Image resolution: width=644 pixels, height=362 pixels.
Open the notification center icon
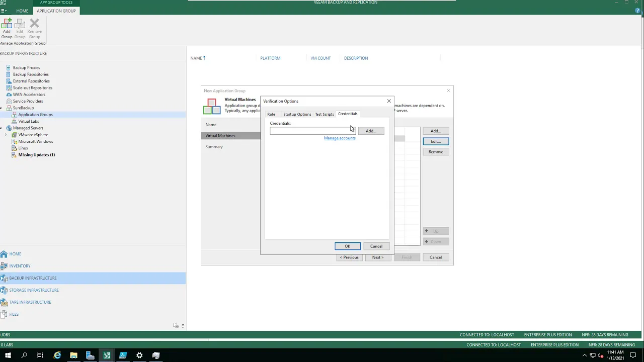[x=633, y=355]
